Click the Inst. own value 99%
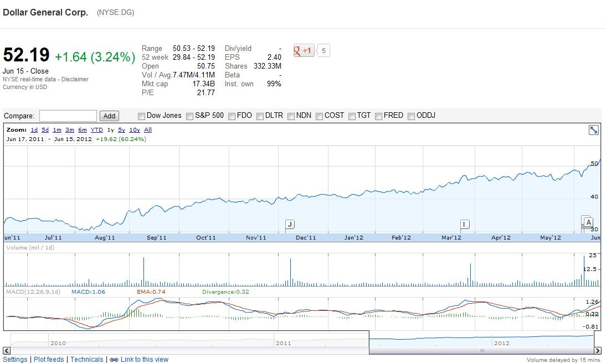 [274, 84]
